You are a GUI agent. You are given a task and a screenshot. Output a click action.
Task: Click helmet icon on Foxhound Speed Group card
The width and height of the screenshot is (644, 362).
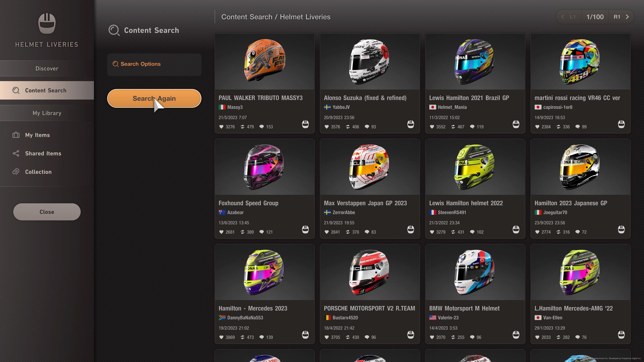(x=305, y=230)
